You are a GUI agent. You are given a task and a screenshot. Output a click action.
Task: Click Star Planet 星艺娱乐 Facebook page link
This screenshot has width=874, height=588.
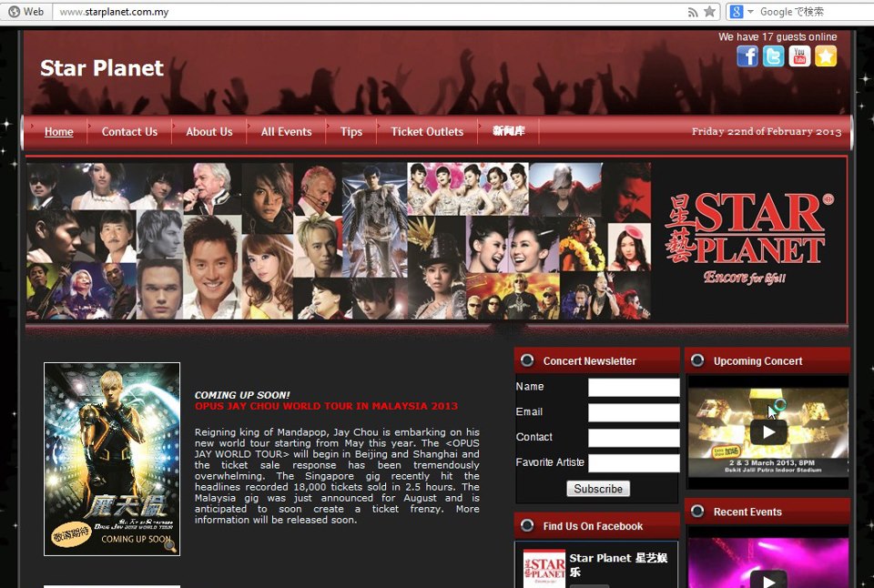click(x=618, y=564)
